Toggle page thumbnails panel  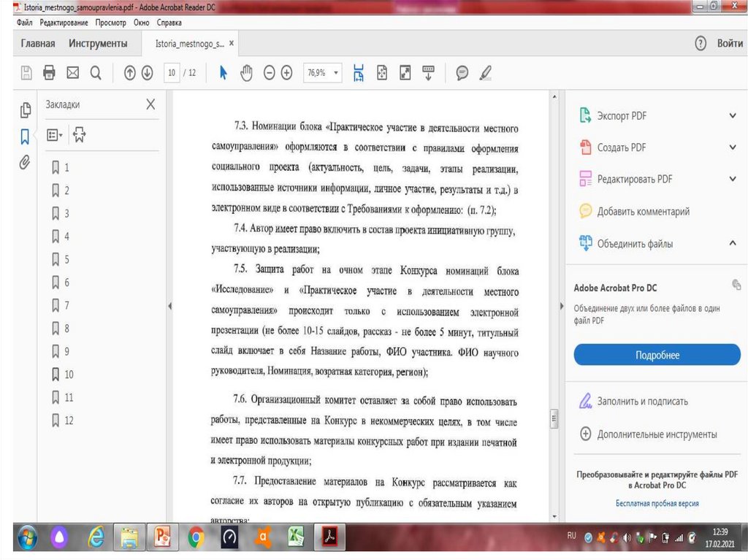25,110
